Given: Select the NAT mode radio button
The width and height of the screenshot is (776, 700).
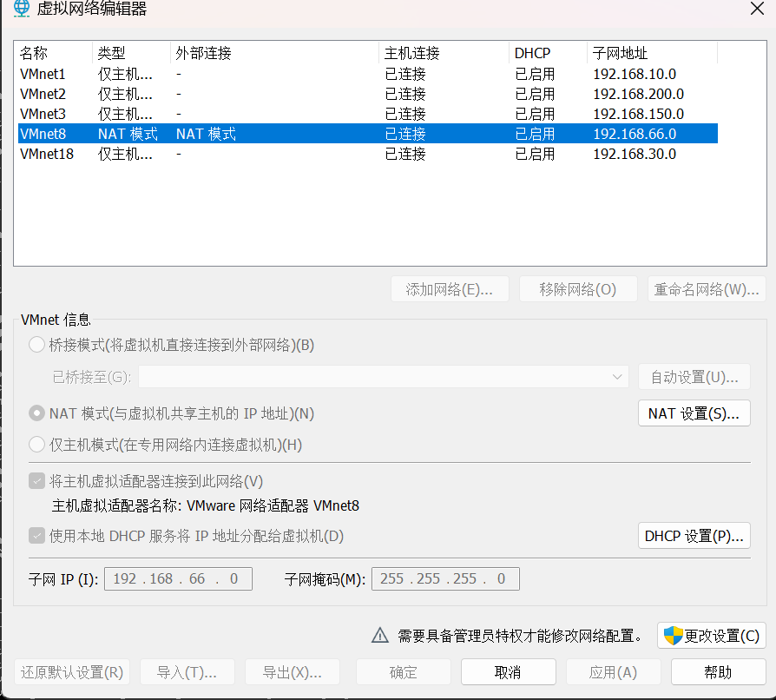Looking at the screenshot, I should [36, 413].
